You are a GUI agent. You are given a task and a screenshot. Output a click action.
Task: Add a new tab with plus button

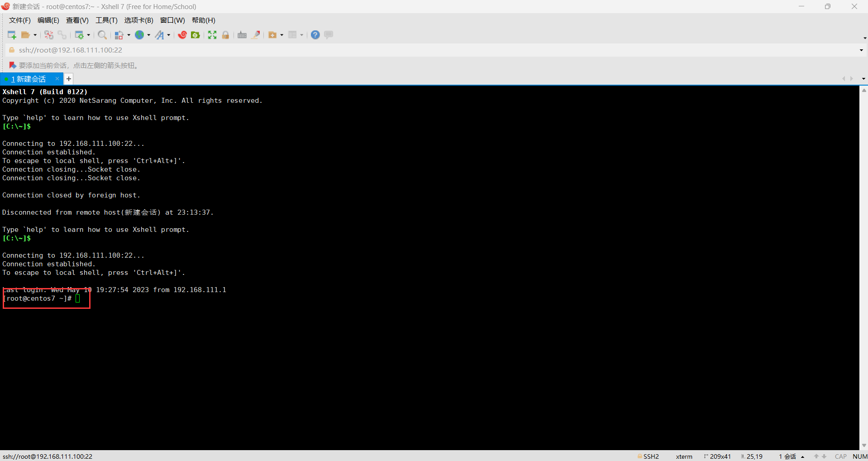click(x=69, y=79)
